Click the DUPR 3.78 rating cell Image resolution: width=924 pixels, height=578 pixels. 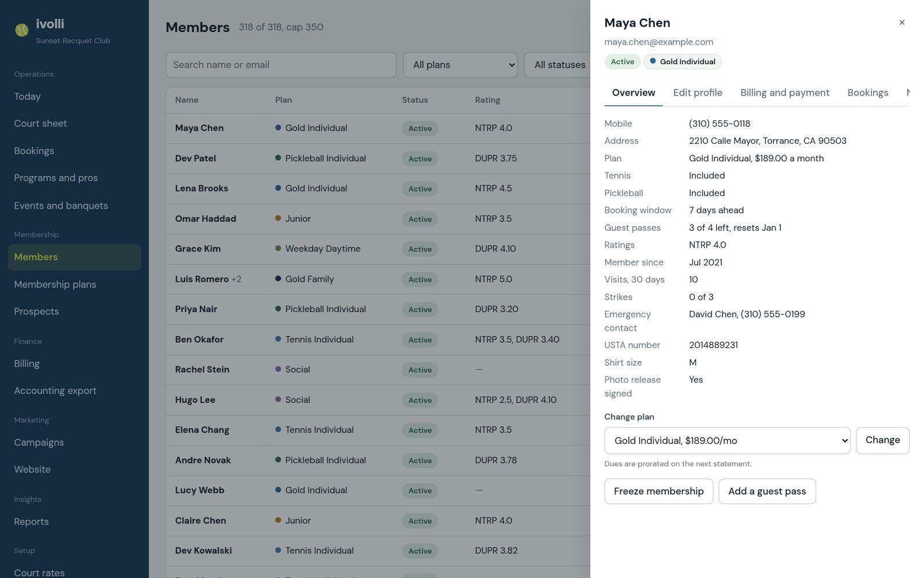click(496, 461)
